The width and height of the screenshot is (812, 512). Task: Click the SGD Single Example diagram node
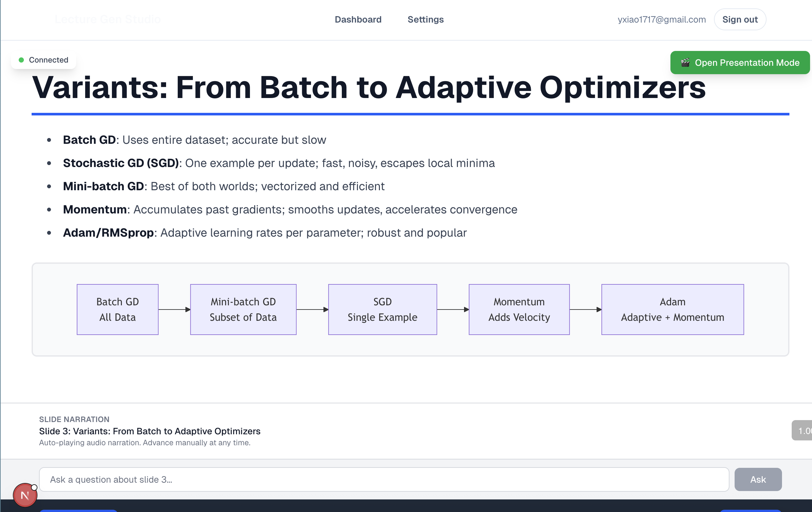(x=382, y=309)
